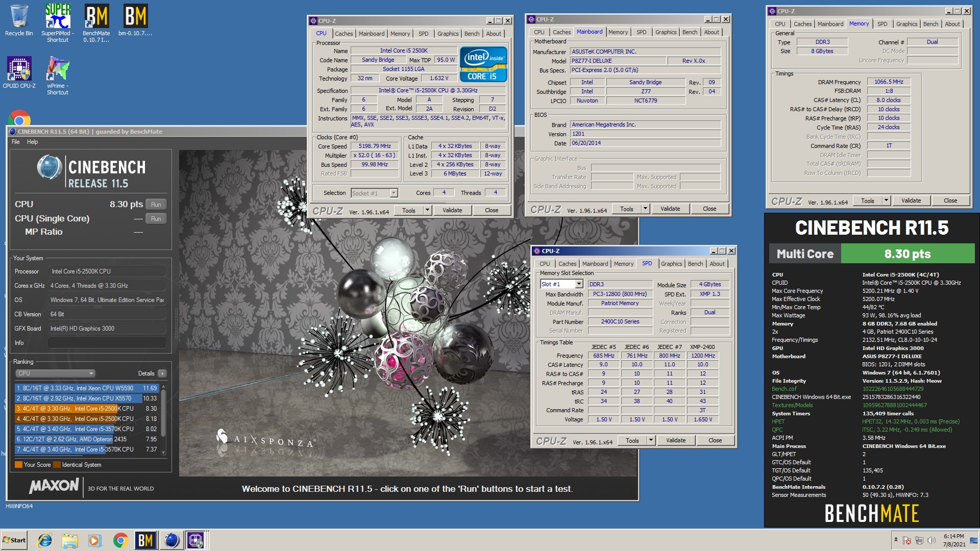Click the Intel Core i5 logo in CPU-Z

tap(483, 64)
